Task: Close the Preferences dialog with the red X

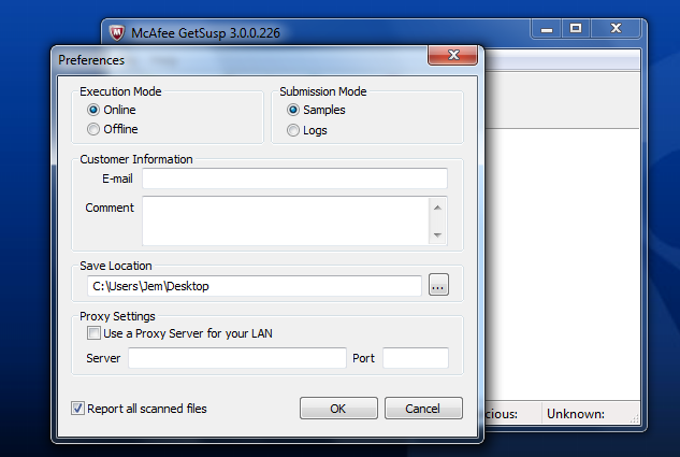Action: pos(453,55)
